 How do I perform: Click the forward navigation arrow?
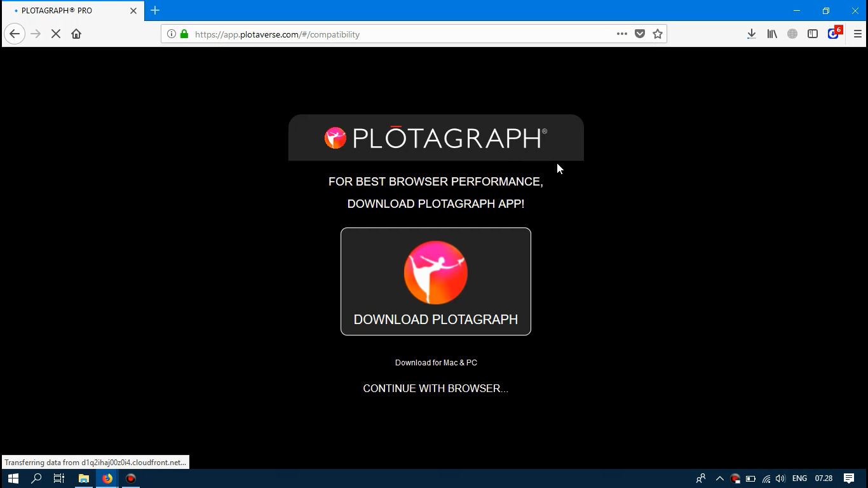36,34
